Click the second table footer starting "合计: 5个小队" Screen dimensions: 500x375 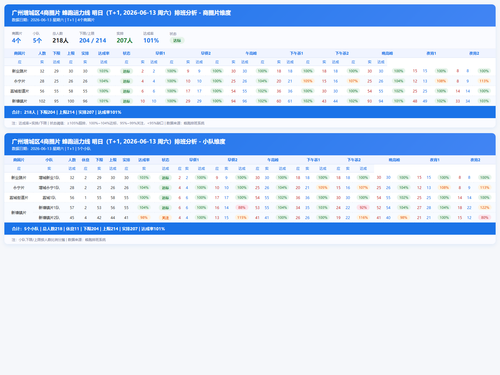tap(250, 229)
